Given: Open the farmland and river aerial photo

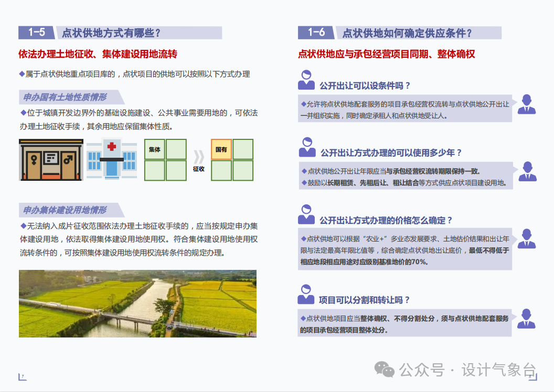Looking at the screenshot, I should pos(138,303).
